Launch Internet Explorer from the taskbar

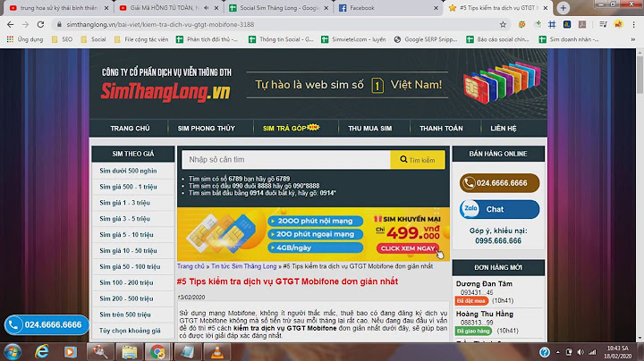[42, 352]
